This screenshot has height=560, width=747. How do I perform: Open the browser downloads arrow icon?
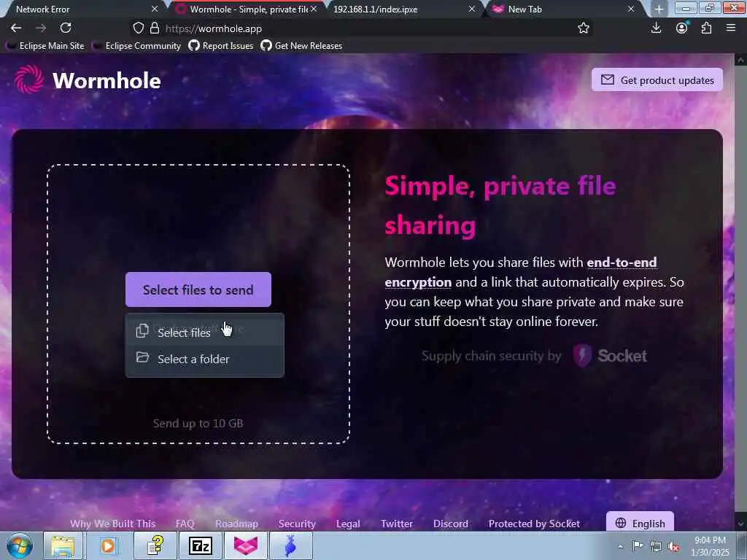656,28
